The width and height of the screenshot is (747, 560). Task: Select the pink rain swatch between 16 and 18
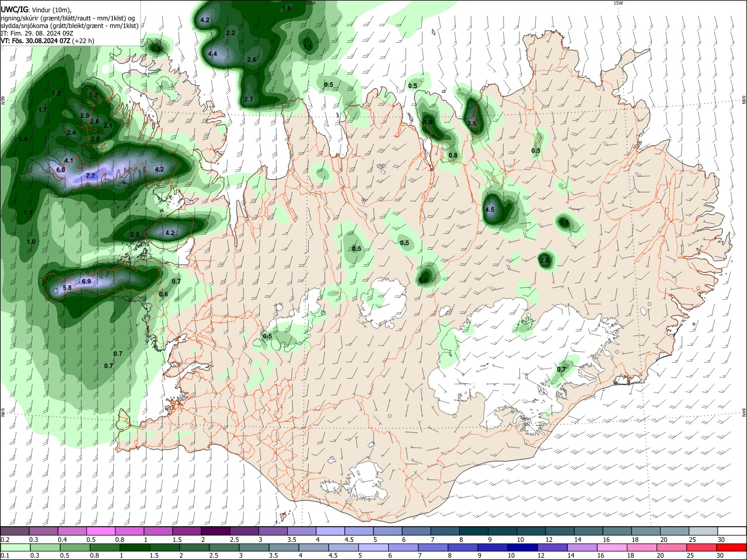point(612,548)
